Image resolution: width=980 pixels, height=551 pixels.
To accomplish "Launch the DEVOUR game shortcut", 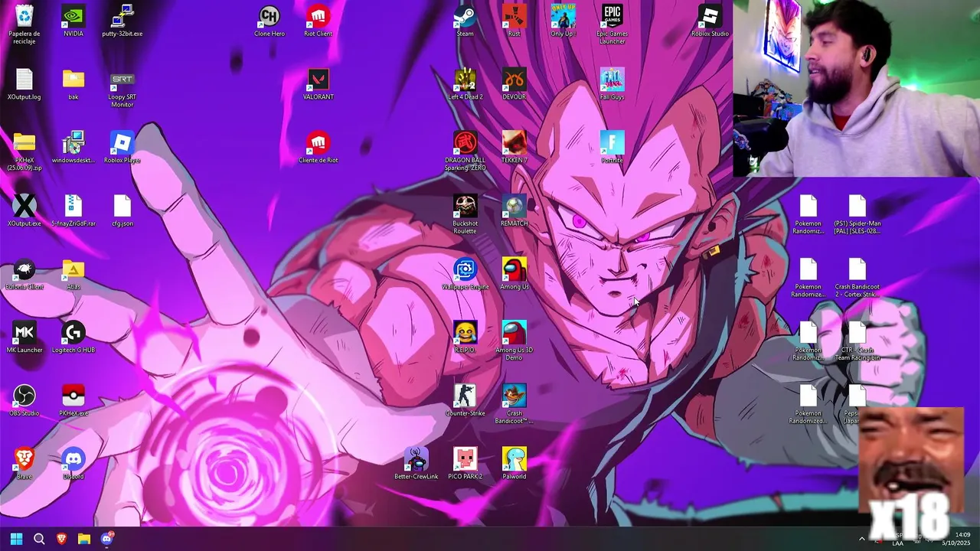I will pyautogui.click(x=514, y=84).
